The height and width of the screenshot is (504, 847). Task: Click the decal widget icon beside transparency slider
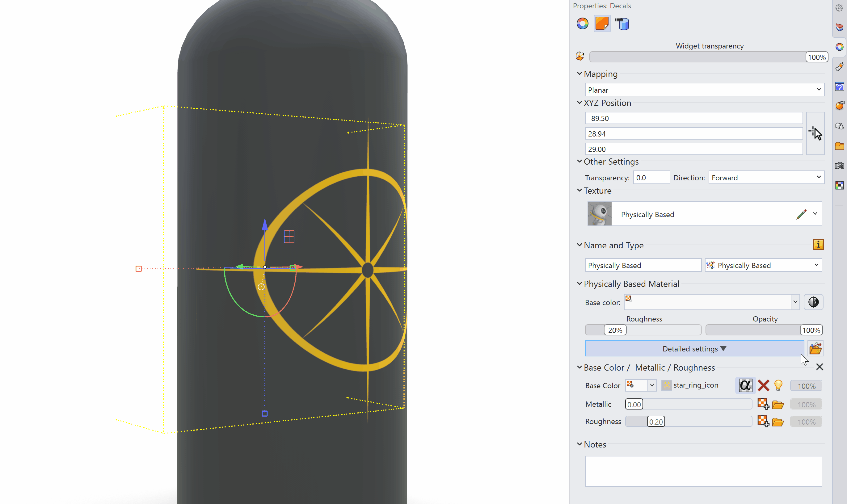click(580, 57)
